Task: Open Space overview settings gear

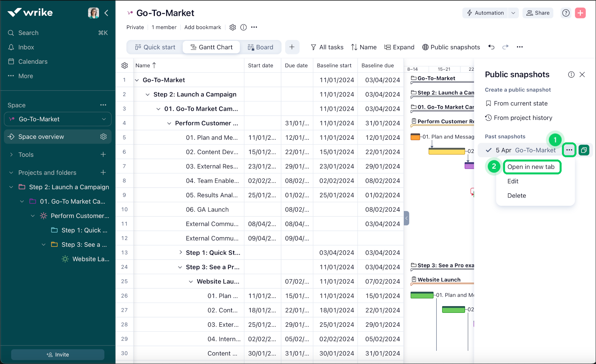Action: 104,137
